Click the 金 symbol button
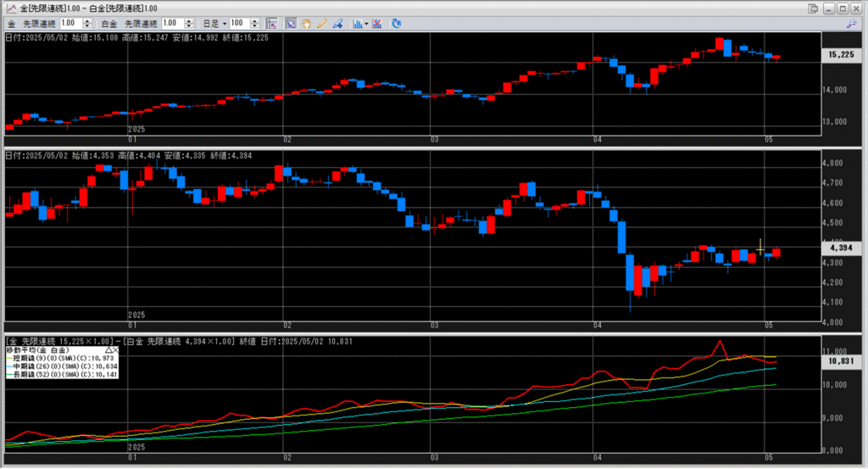The image size is (868, 469). (12, 23)
